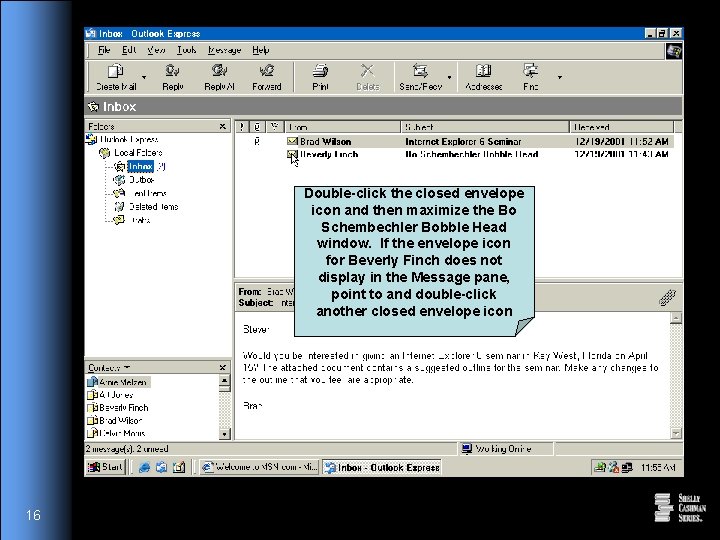This screenshot has height=540, width=720.
Task: Click the Windows logo throbber icon
Action: click(674, 51)
